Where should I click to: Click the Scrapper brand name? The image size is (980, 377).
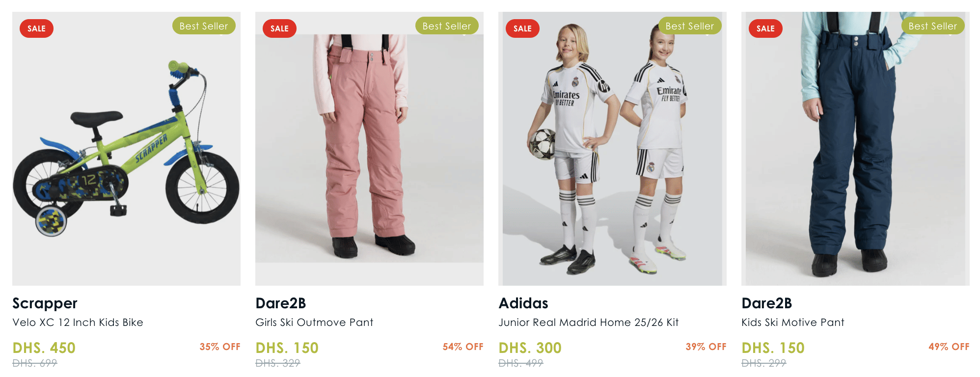point(45,303)
